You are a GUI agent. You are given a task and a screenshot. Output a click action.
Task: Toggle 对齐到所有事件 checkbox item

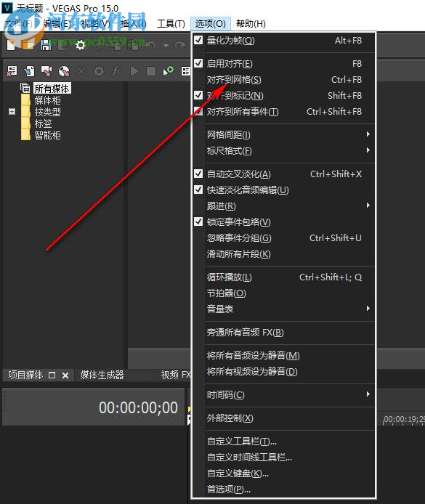[x=284, y=112]
